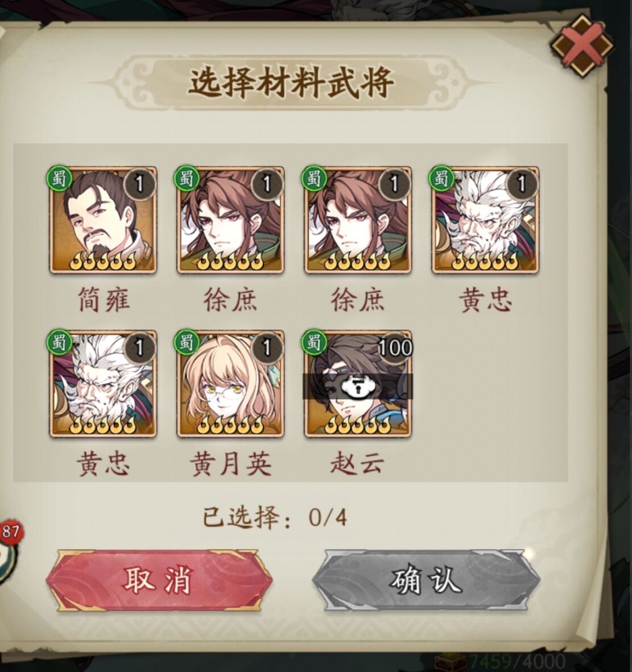
Task: Click the 蜀 faction badge on 简雍
Action: (x=59, y=178)
